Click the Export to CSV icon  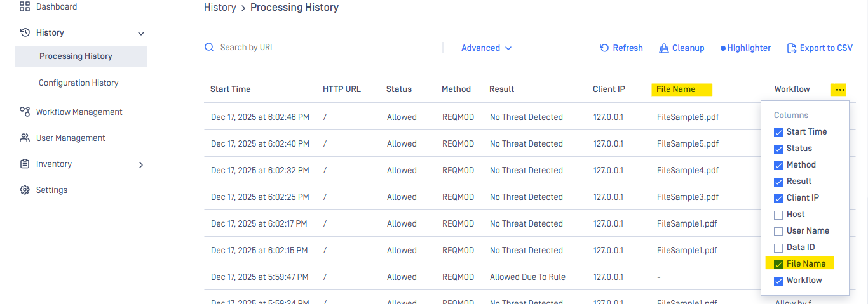pyautogui.click(x=792, y=48)
